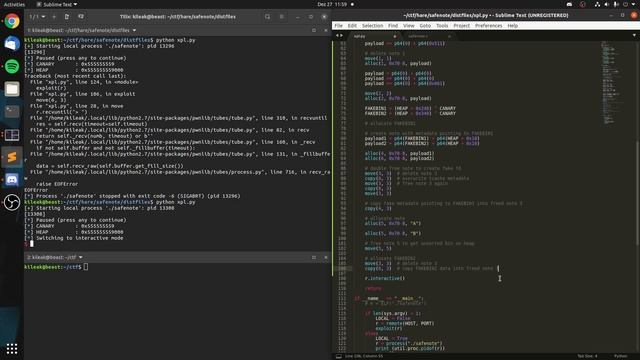Viewport: 640px width, 360px height.
Task: Open the window layout dock icon
Action: click(12, 134)
